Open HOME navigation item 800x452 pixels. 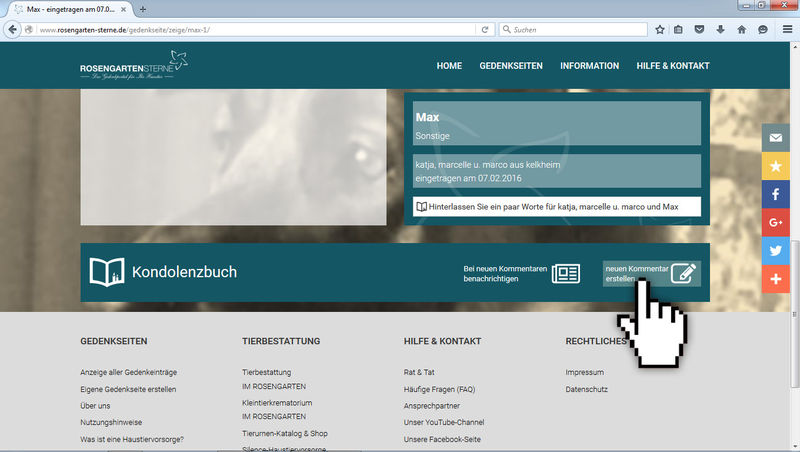pos(449,66)
